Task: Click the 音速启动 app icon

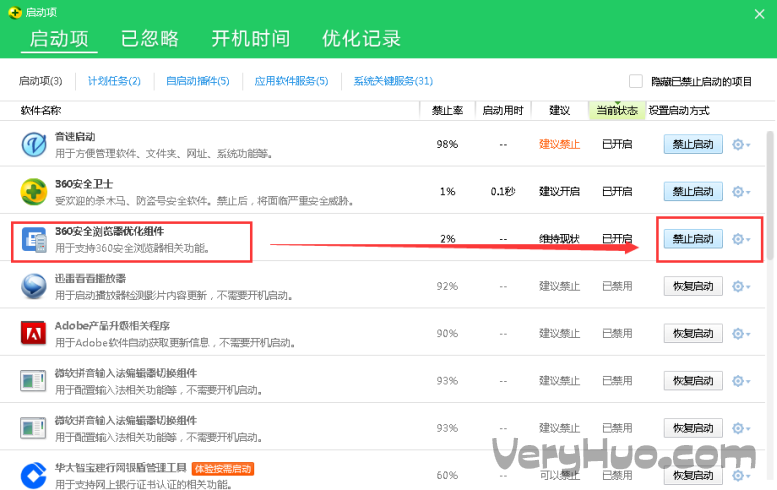Action: tap(34, 144)
